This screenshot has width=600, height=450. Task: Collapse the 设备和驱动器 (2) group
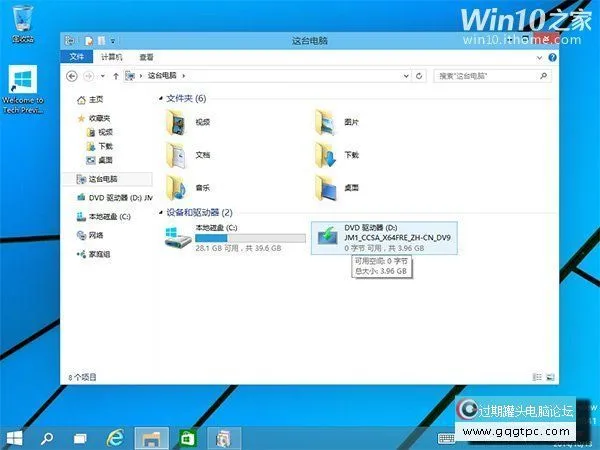pos(161,212)
